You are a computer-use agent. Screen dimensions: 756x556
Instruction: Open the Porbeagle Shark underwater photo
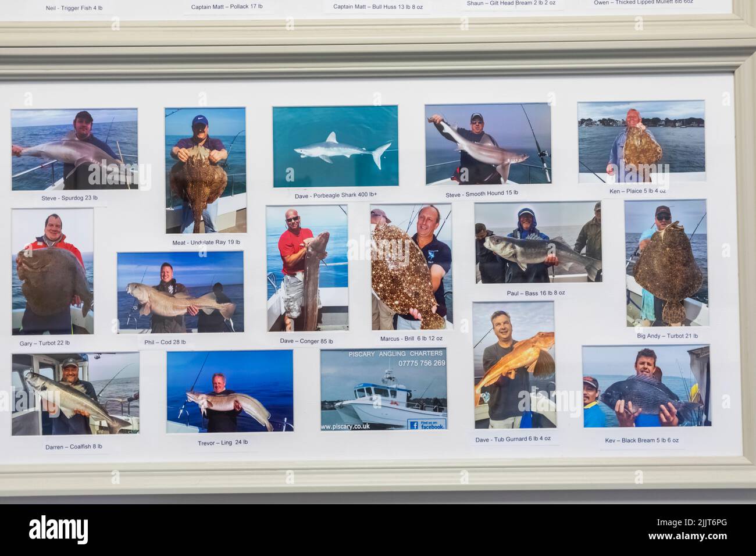click(x=336, y=146)
